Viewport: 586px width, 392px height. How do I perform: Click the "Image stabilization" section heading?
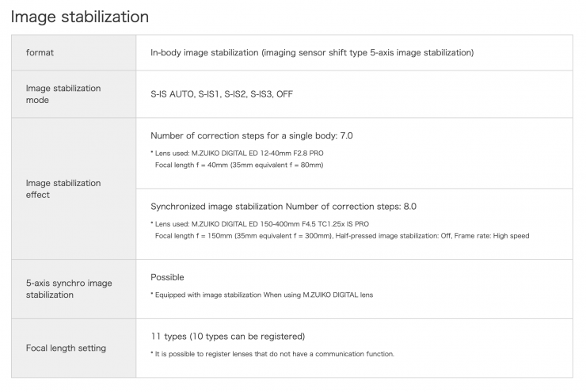tap(79, 15)
